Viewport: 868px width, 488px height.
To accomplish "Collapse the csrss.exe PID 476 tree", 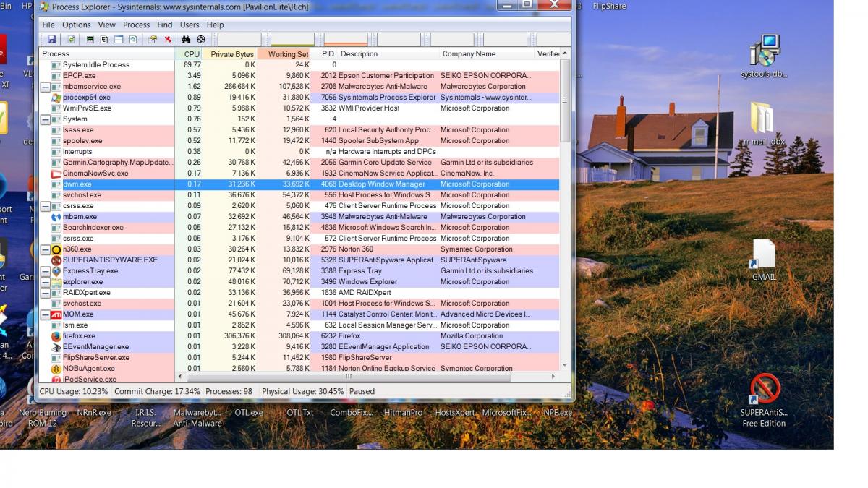I will (45, 206).
